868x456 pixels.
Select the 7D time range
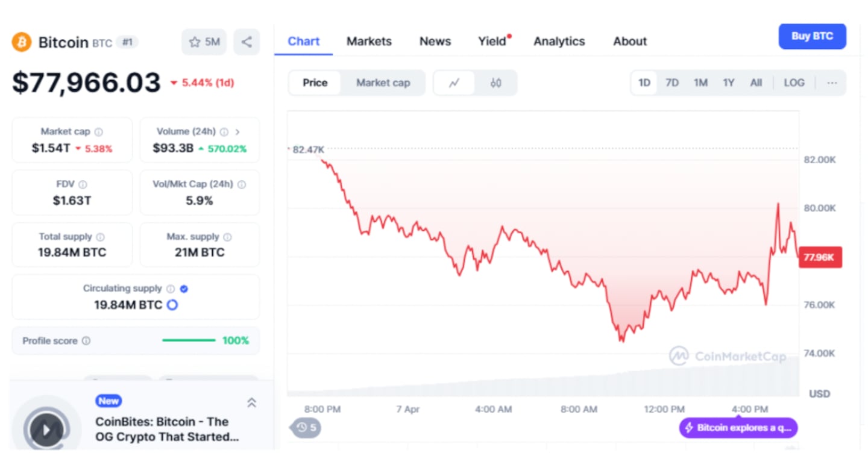pyautogui.click(x=672, y=83)
